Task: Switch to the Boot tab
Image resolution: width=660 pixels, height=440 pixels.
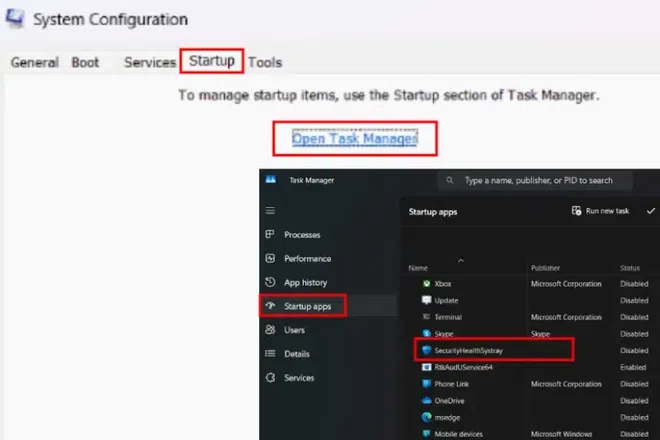Action: [85, 62]
